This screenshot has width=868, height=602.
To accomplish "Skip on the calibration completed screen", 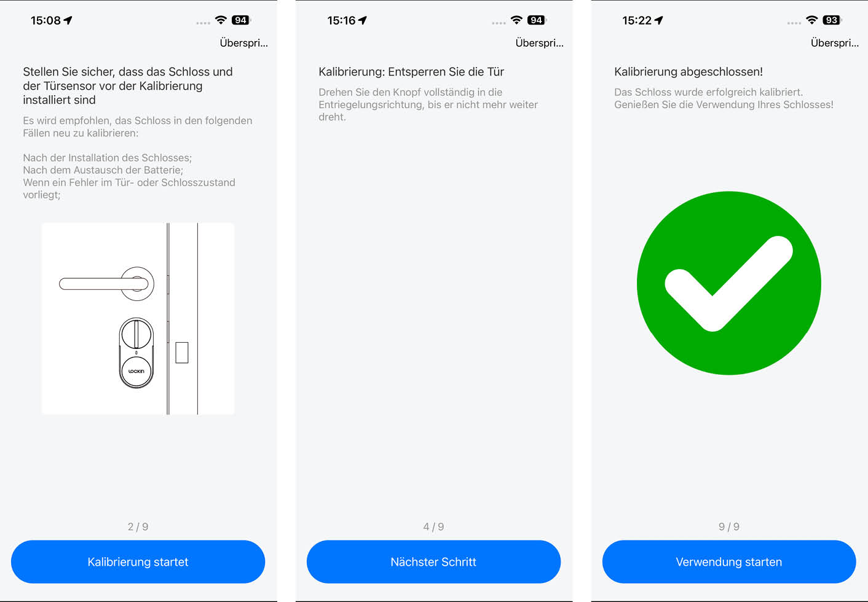I will [x=835, y=43].
